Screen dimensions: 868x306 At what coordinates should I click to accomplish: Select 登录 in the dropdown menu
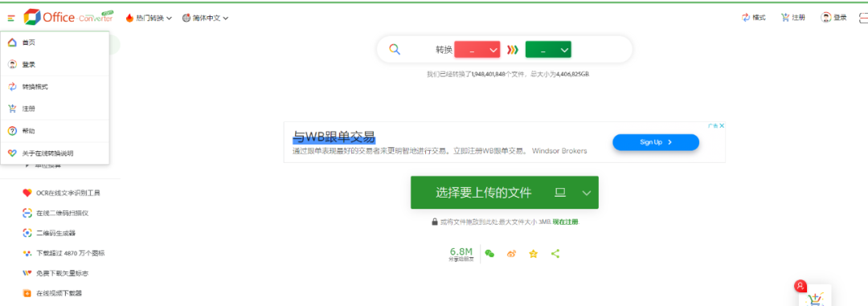click(55, 65)
